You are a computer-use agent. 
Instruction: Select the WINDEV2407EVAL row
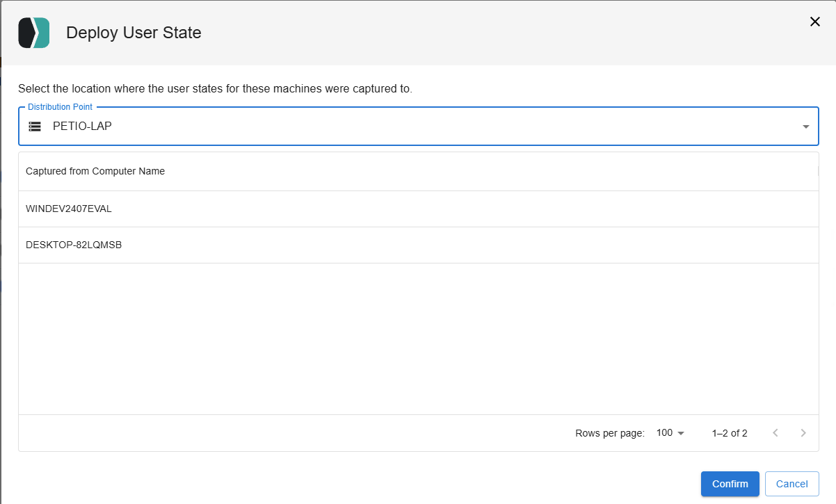69,209
